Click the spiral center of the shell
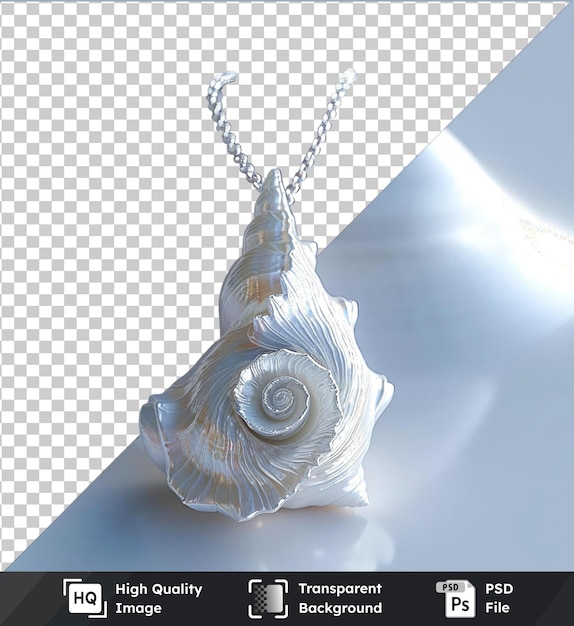 281,397
